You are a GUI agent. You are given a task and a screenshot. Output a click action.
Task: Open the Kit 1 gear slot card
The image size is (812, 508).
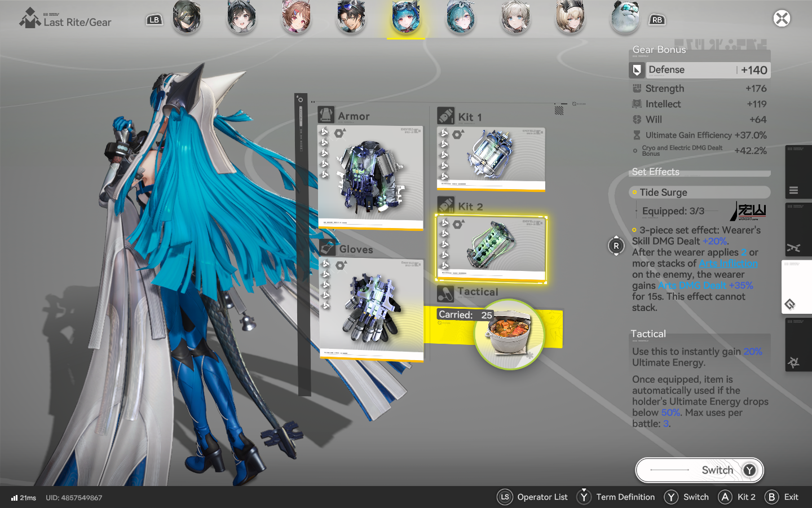coord(491,159)
